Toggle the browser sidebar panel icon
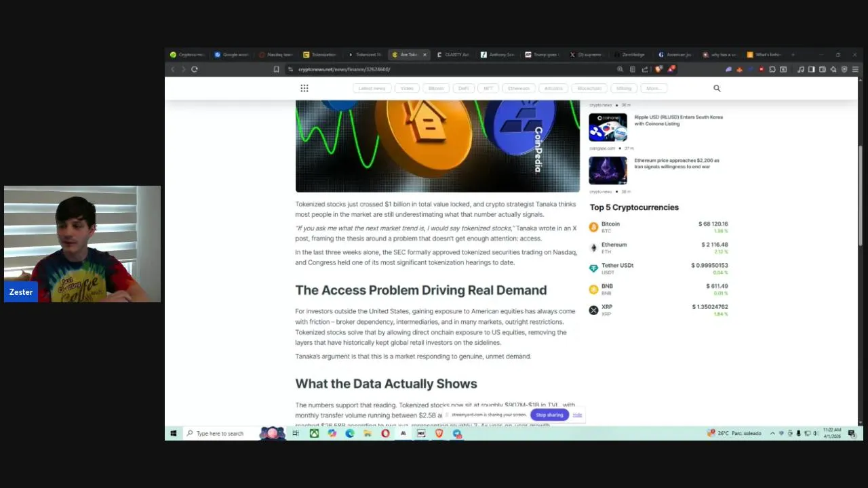868x488 pixels. point(812,69)
